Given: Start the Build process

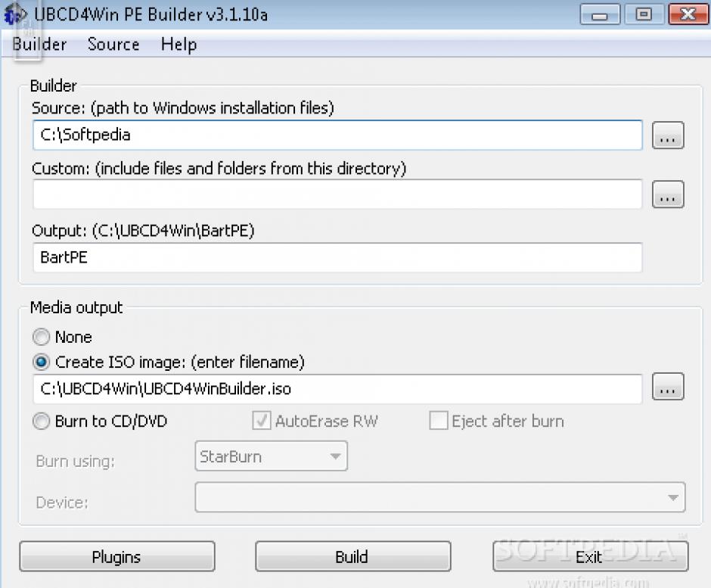Looking at the screenshot, I should [352, 556].
